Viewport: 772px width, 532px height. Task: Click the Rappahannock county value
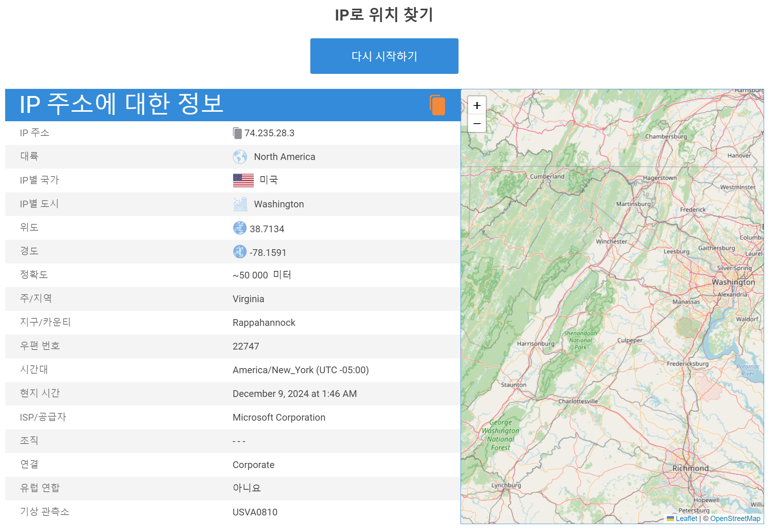264,323
